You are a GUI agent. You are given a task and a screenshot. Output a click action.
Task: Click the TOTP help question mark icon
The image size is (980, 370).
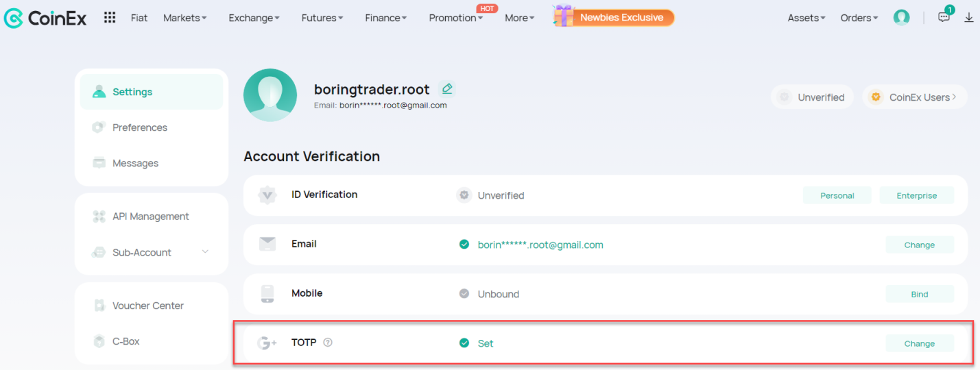coord(328,343)
